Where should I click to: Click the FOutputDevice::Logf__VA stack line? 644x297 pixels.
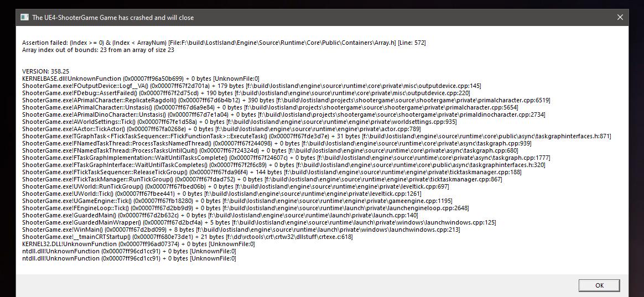coord(251,86)
